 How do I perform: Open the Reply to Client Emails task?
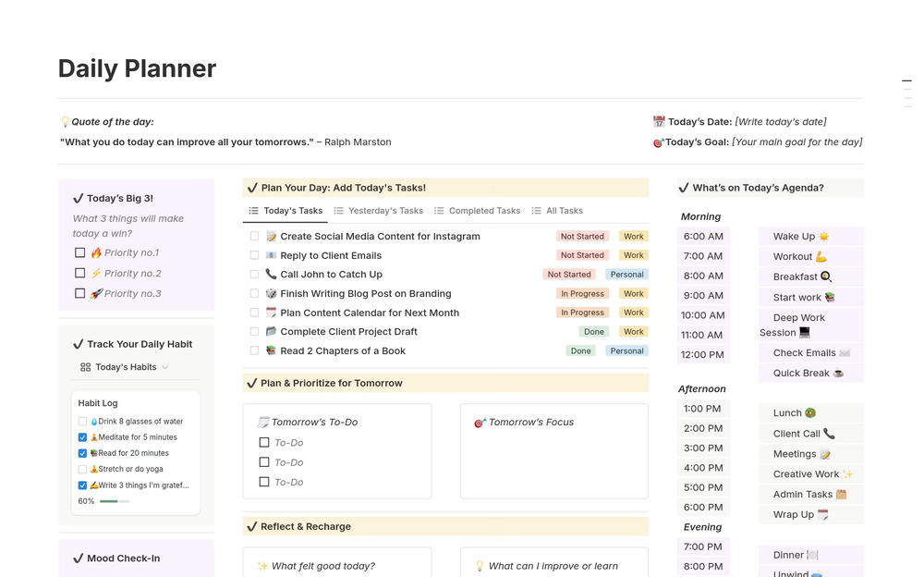(331, 255)
